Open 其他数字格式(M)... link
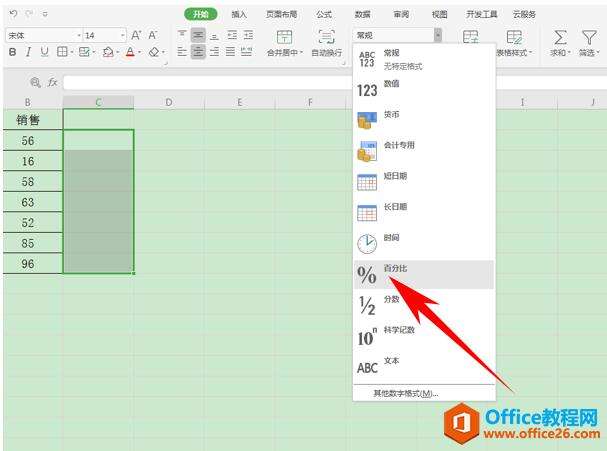Image resolution: width=607 pixels, height=451 pixels. pyautogui.click(x=405, y=394)
